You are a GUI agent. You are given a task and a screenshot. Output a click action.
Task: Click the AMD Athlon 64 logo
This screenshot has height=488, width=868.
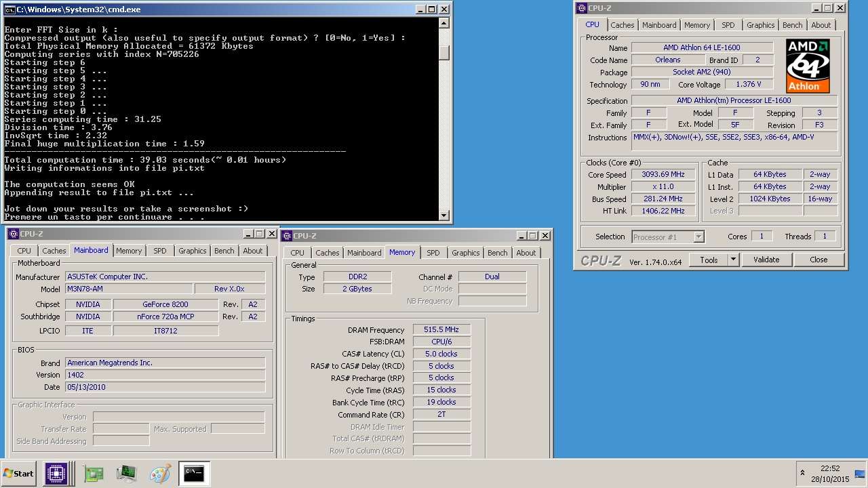tap(808, 66)
